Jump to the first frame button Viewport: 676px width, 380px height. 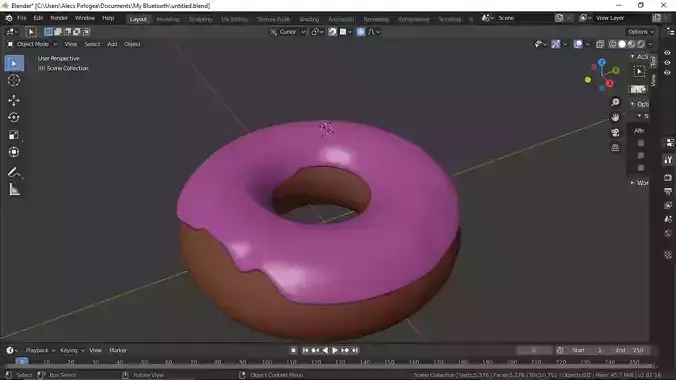coord(305,350)
